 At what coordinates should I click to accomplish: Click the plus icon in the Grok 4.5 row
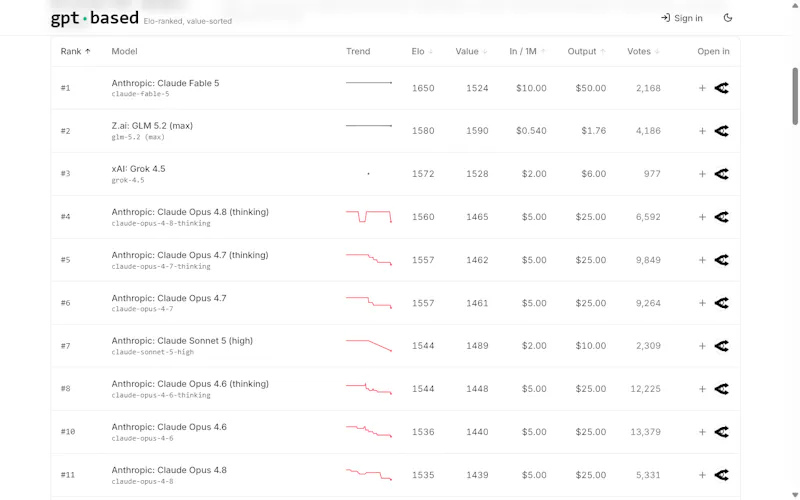702,173
